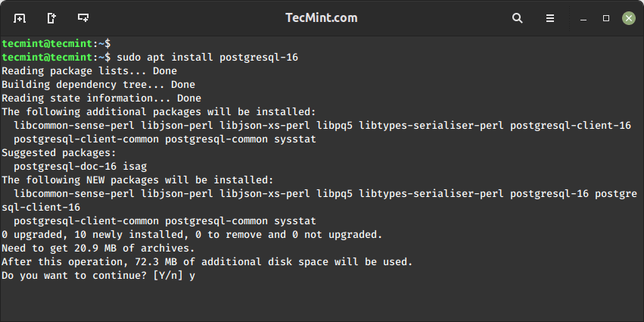Click the TecMint.com window title
The width and height of the screenshot is (644, 322).
322,17
